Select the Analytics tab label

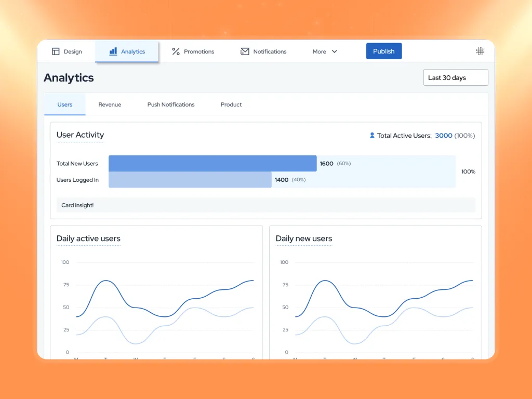pos(133,51)
